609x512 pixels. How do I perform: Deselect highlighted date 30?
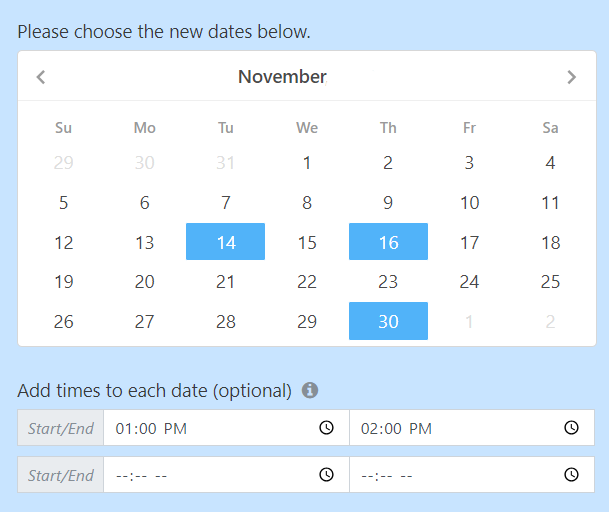388,321
